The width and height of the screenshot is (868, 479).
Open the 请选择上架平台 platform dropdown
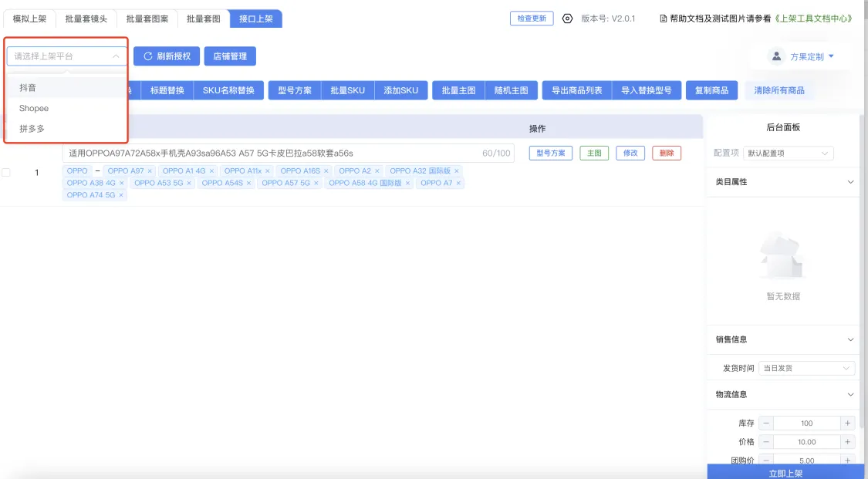coord(67,56)
